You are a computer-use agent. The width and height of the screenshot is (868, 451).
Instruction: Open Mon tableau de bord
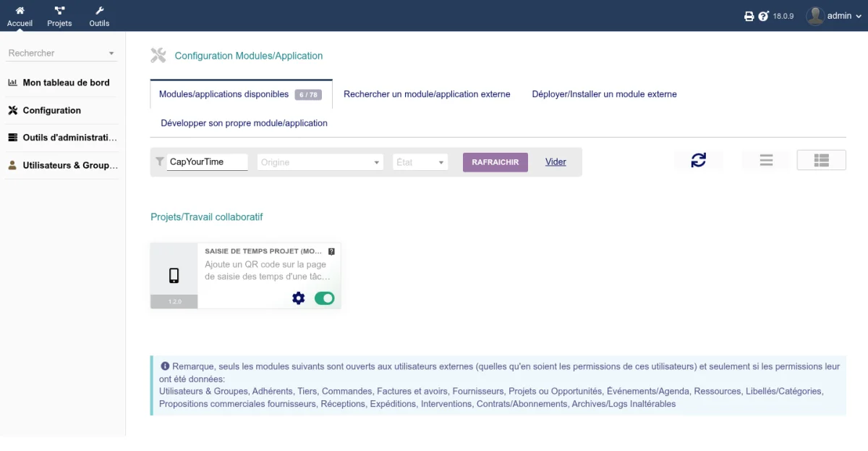point(66,83)
